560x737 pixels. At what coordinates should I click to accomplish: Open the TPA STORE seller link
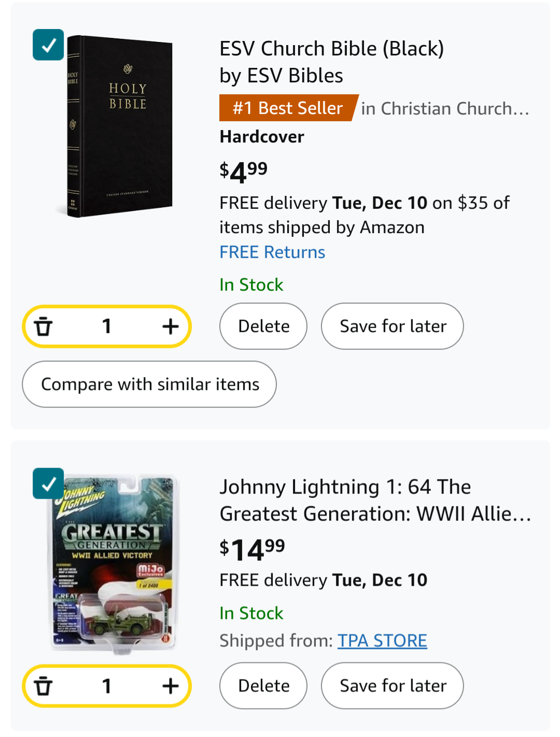coord(383,641)
